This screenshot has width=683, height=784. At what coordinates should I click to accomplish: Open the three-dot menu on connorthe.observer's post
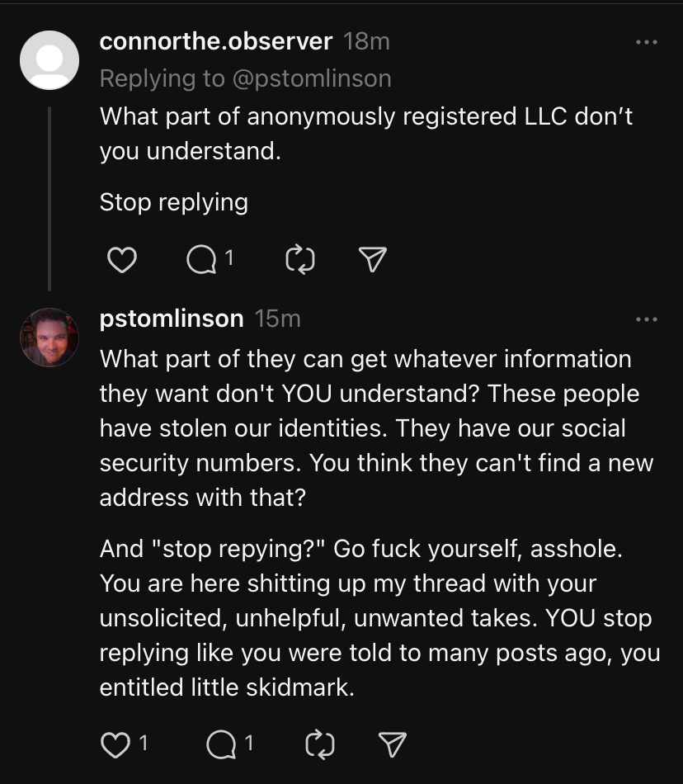[x=647, y=42]
